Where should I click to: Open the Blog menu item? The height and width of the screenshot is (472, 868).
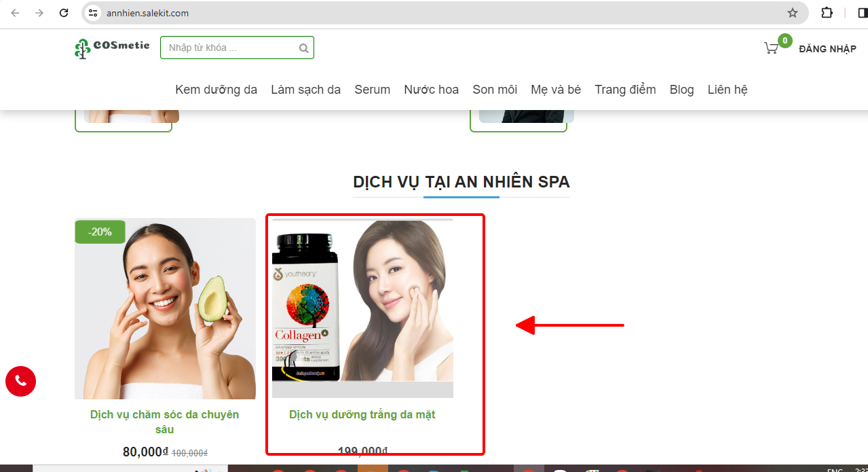(x=681, y=90)
